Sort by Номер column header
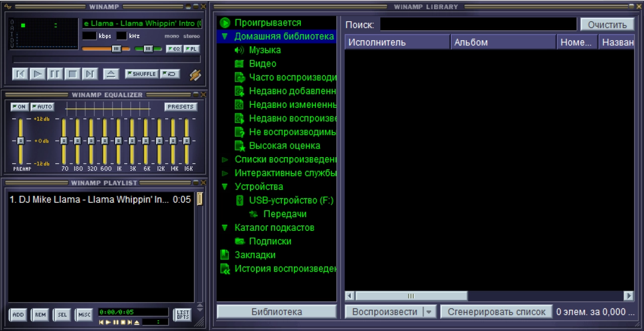 [577, 42]
